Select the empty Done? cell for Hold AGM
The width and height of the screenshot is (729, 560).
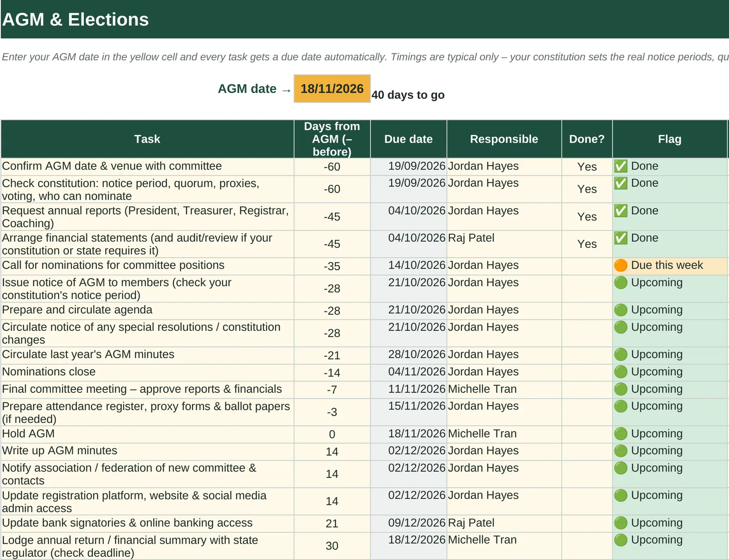coord(587,434)
